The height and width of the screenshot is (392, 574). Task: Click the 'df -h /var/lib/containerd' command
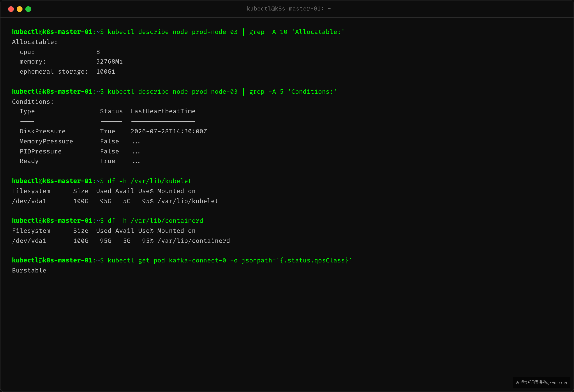pos(155,221)
